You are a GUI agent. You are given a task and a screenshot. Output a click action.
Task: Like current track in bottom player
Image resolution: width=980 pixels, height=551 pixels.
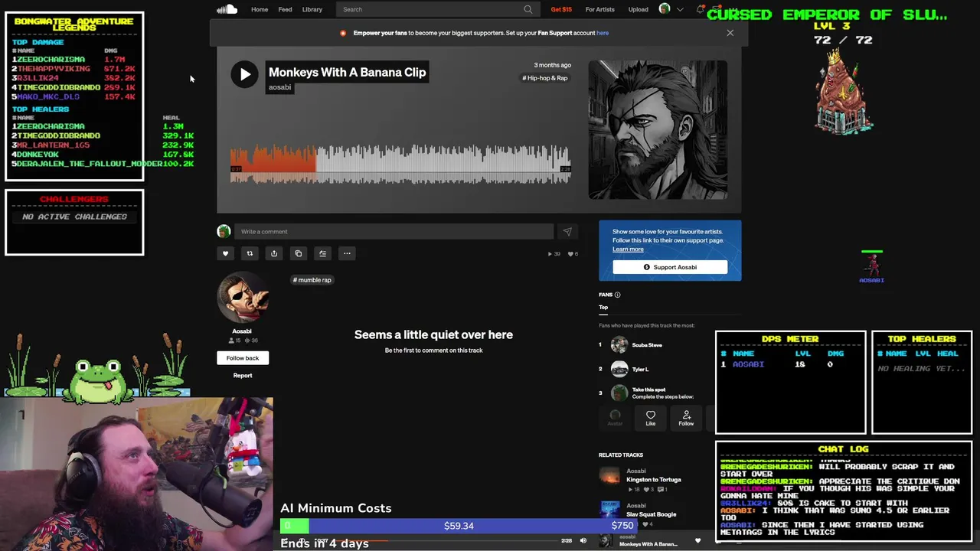tap(697, 542)
